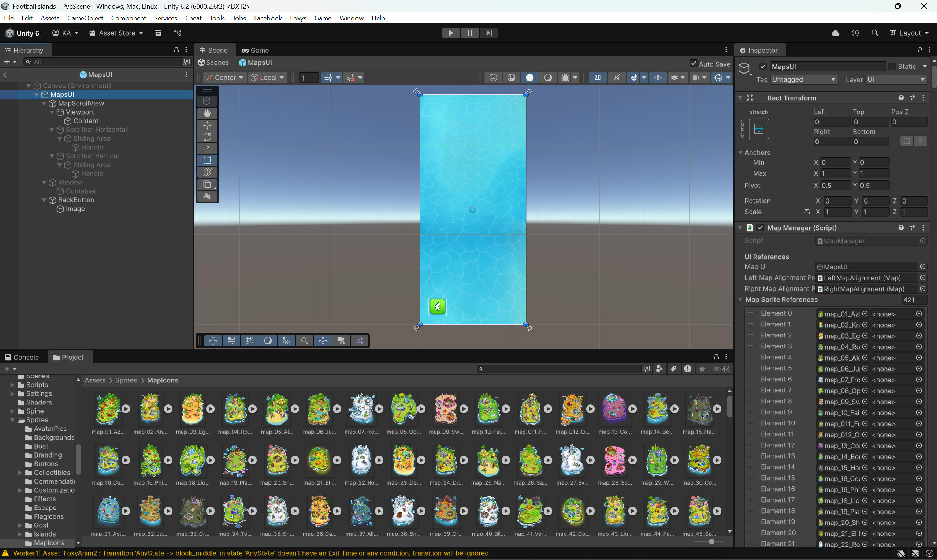
Task: Open the Asset Store button
Action: (116, 33)
